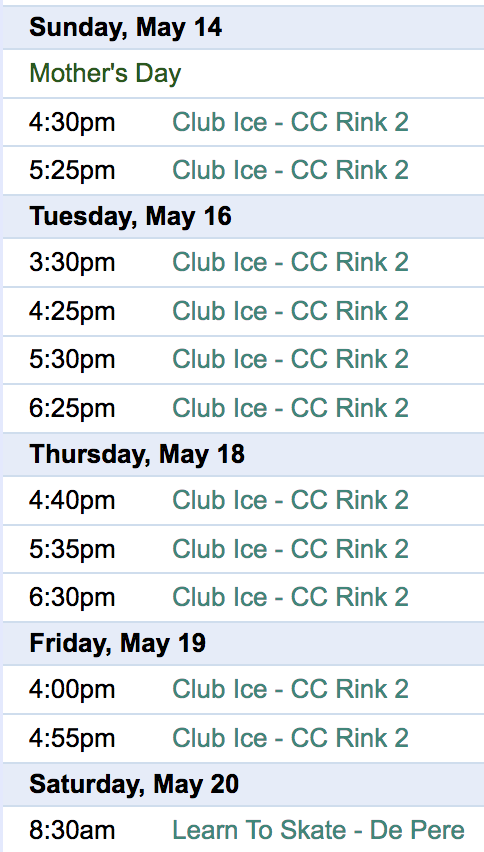This screenshot has width=484, height=852.
Task: Open Tuesday 6:25pm Club Ice event
Action: click(290, 408)
